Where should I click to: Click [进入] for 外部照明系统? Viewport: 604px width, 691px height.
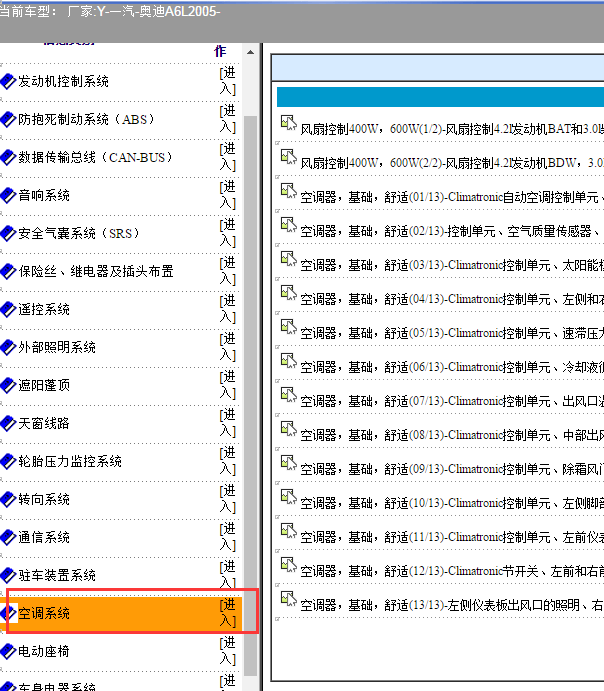228,347
